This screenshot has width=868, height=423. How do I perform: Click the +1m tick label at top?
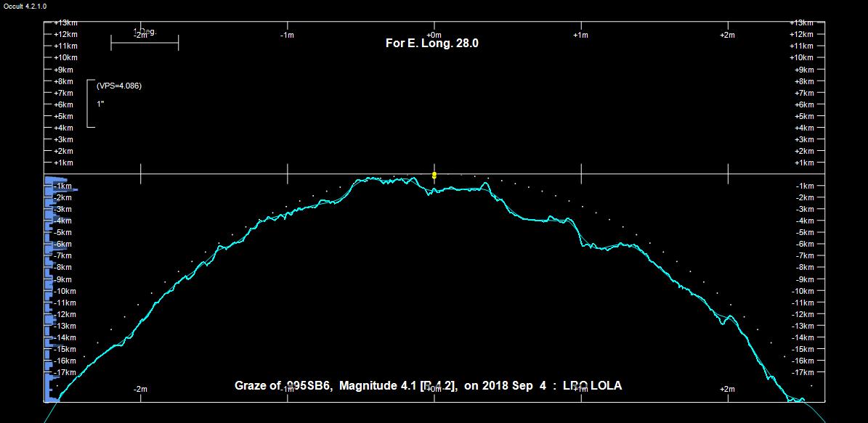pyautogui.click(x=580, y=35)
